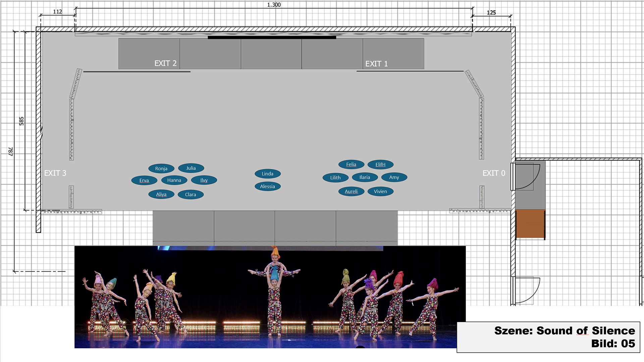The height and width of the screenshot is (362, 644).
Task: Select the Lilith position oval
Action: [x=335, y=178]
